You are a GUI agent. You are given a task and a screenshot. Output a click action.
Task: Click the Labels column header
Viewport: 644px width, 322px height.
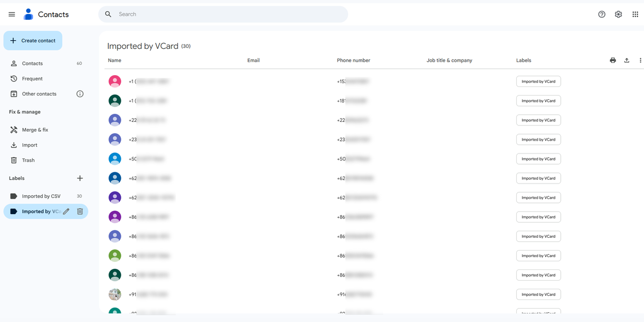(524, 61)
